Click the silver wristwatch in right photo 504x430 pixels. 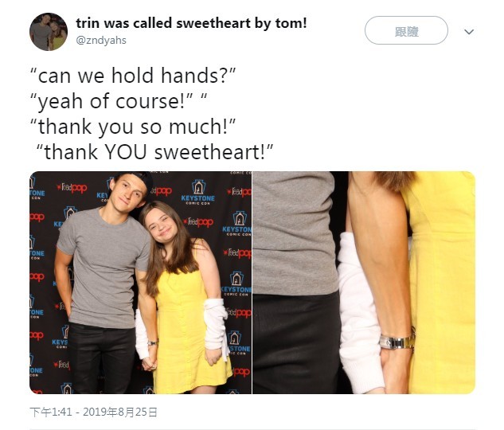(397, 342)
